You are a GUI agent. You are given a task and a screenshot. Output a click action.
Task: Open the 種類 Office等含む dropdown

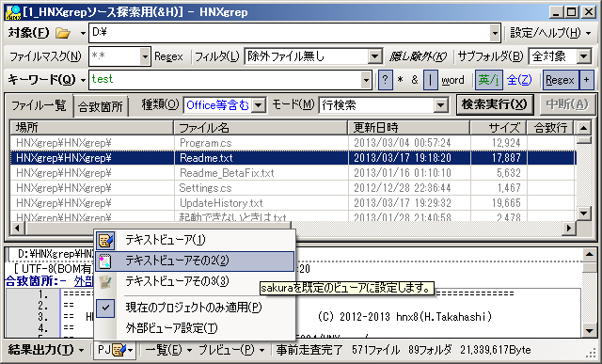pyautogui.click(x=260, y=104)
